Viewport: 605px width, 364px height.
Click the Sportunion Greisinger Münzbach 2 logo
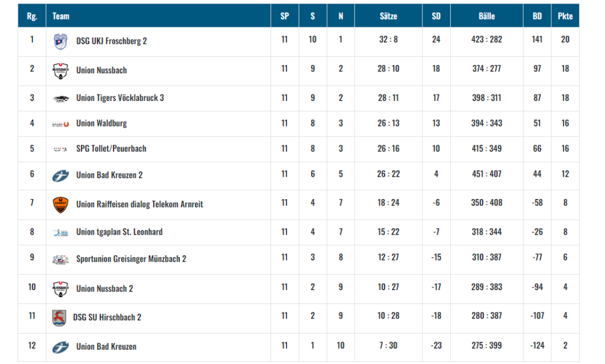60,259
